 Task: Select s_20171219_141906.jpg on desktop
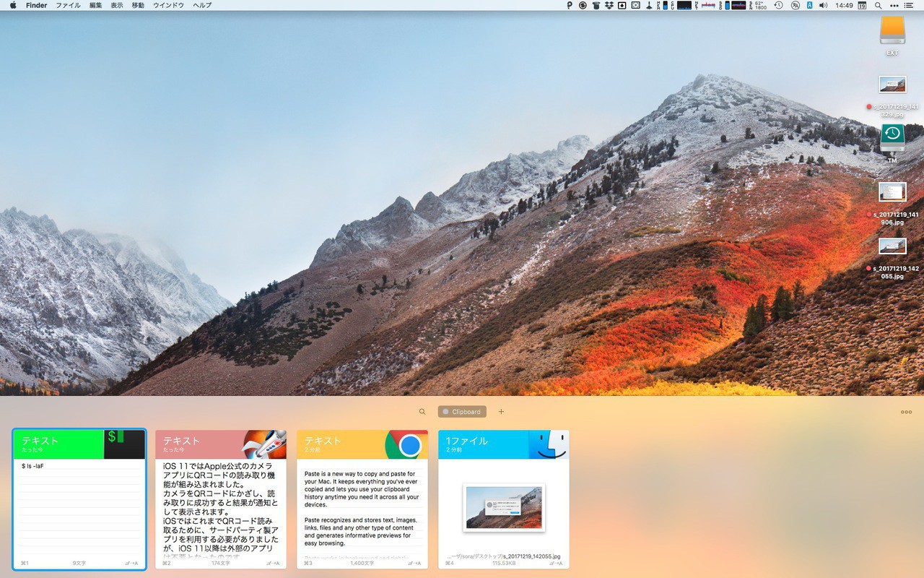(892, 192)
